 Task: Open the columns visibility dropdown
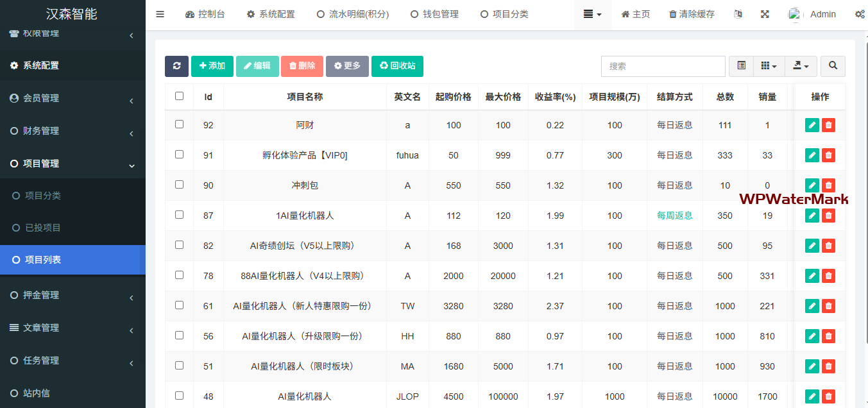point(768,66)
